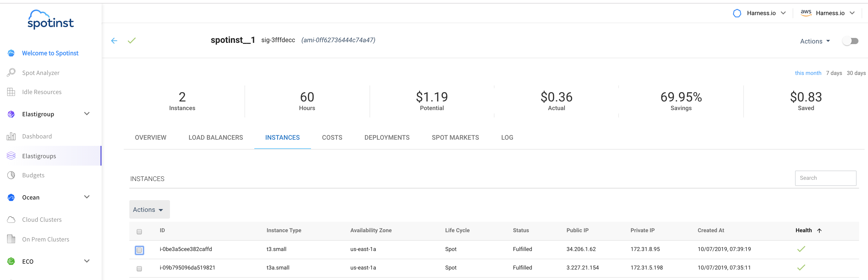Click public IP 34.206.1.62
The height and width of the screenshot is (280, 868).
tap(581, 249)
